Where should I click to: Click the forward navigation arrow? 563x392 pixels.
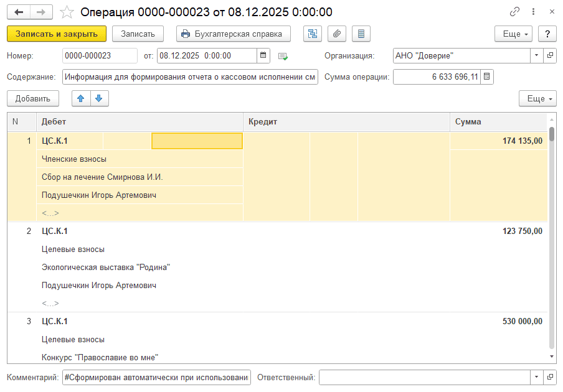click(x=41, y=12)
